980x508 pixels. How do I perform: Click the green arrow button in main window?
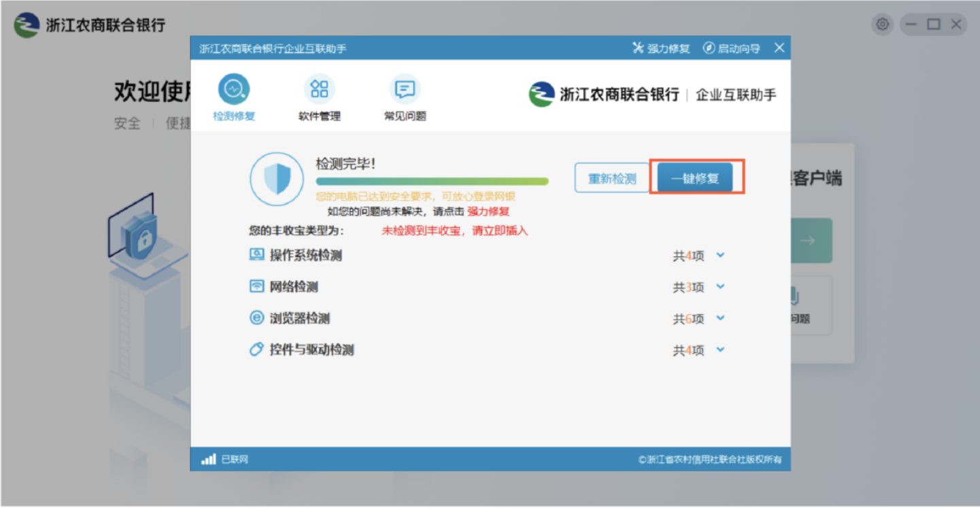[x=807, y=240]
